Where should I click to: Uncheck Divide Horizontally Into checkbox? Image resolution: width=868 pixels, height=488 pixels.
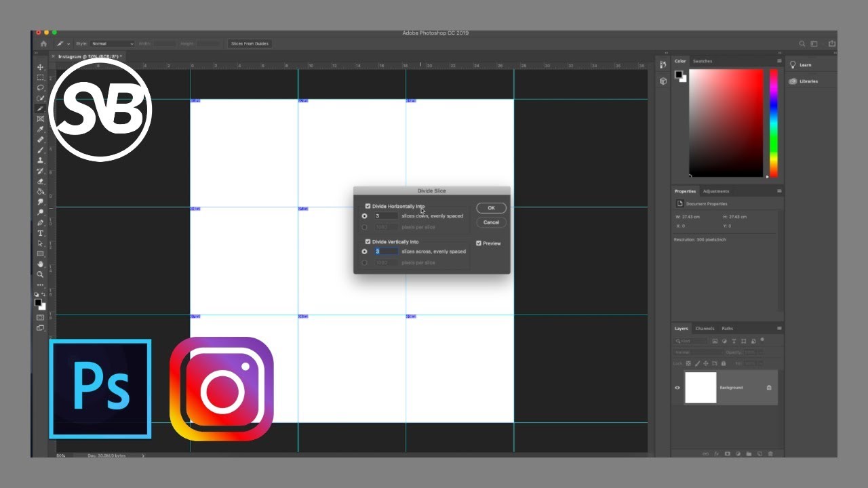368,206
